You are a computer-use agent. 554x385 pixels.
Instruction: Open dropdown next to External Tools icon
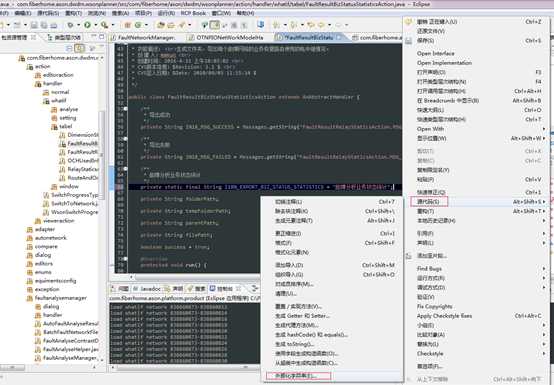click(113, 25)
